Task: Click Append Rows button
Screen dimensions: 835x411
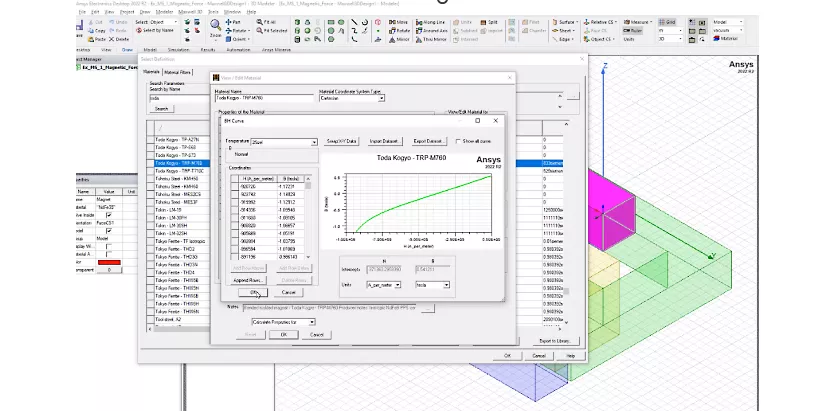Action: coord(248,281)
